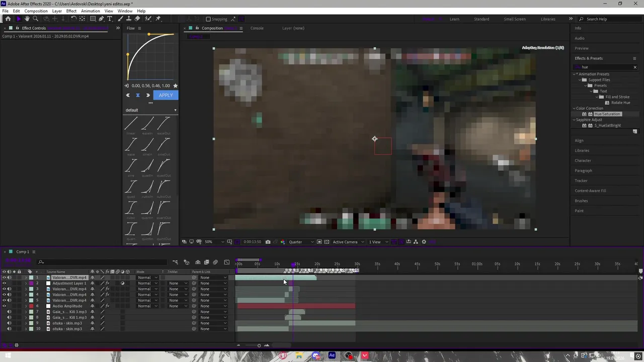Select the Brush tool

click(120, 19)
